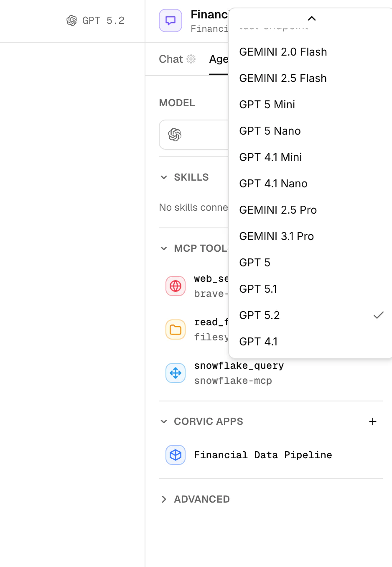Open the Chat settings gear icon
The height and width of the screenshot is (567, 392).
pyautogui.click(x=191, y=59)
